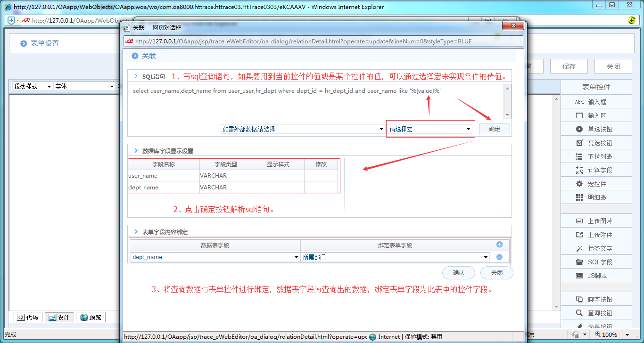Click the minus icon on dept_name binding row
Image resolution: width=644 pixels, height=343 pixels.
500,257
